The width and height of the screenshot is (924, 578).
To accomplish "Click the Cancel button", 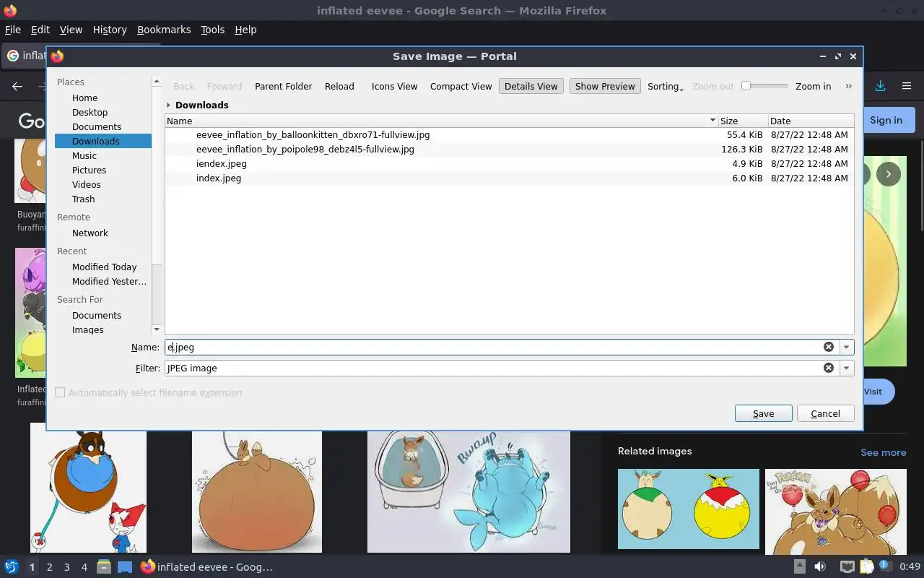I will coord(825,413).
